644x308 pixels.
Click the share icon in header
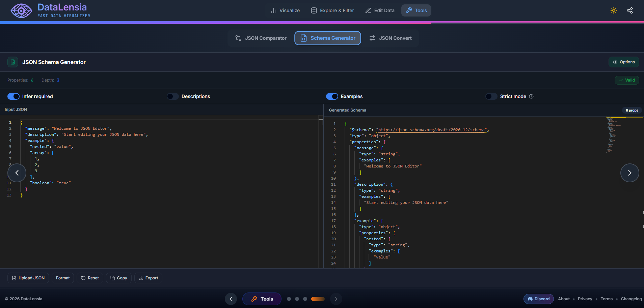point(629,10)
